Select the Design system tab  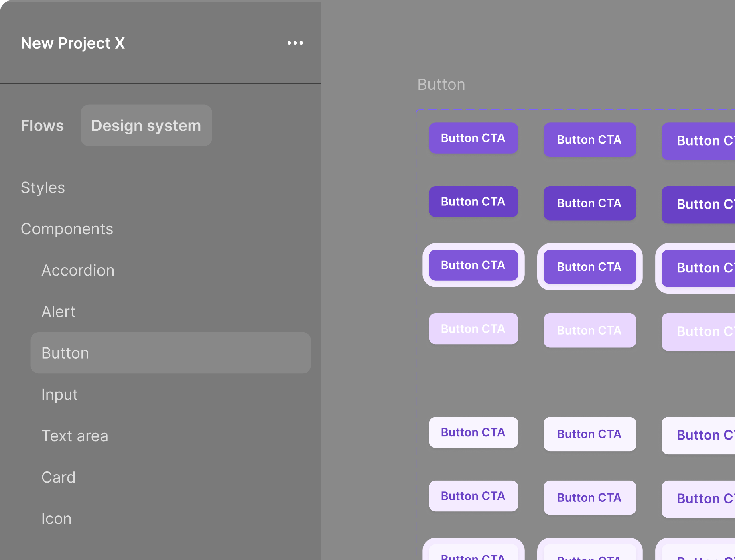point(146,126)
